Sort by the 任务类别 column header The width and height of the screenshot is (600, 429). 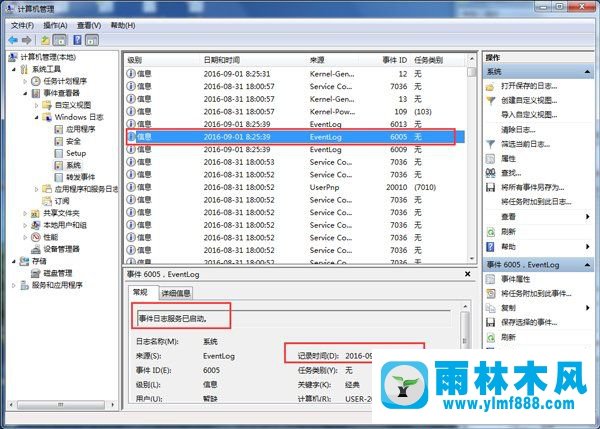428,60
